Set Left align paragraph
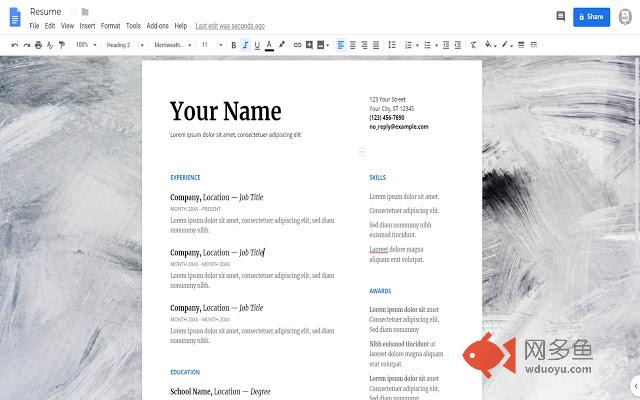This screenshot has height=400, width=640. click(341, 45)
